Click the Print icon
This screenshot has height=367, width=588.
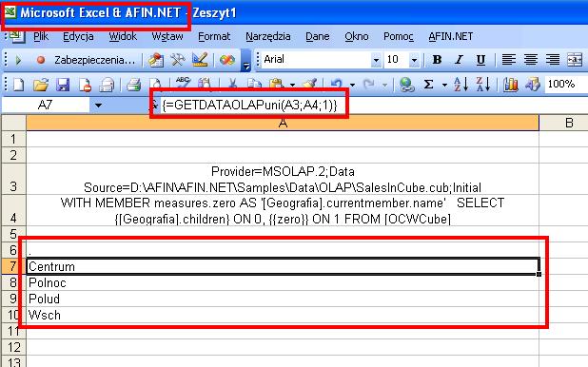click(x=133, y=85)
